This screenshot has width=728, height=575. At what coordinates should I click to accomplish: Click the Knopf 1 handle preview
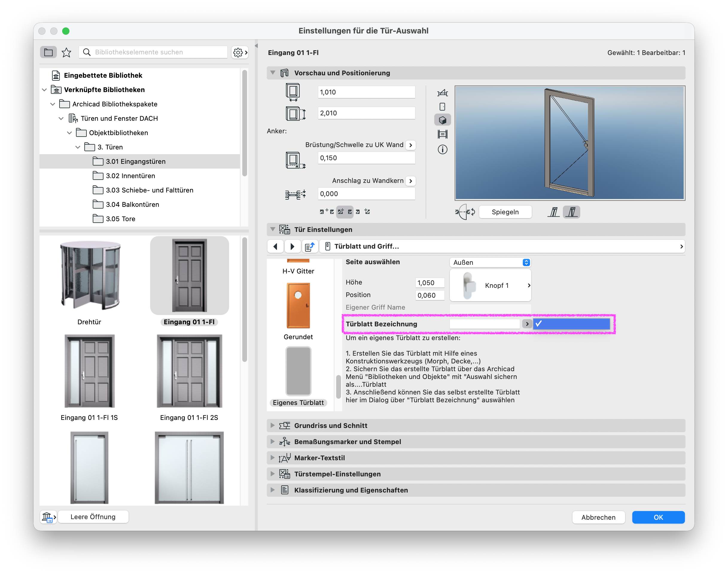(x=491, y=285)
